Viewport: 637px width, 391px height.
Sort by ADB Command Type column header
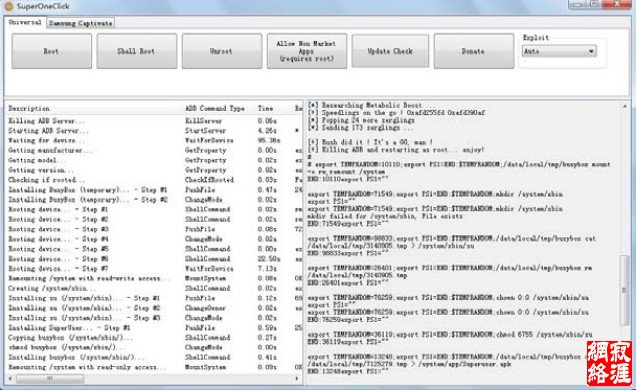pyautogui.click(x=215, y=109)
